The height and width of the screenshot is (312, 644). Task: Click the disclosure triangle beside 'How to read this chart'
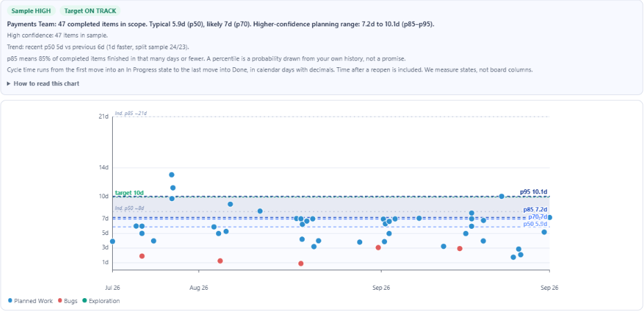pos(9,83)
